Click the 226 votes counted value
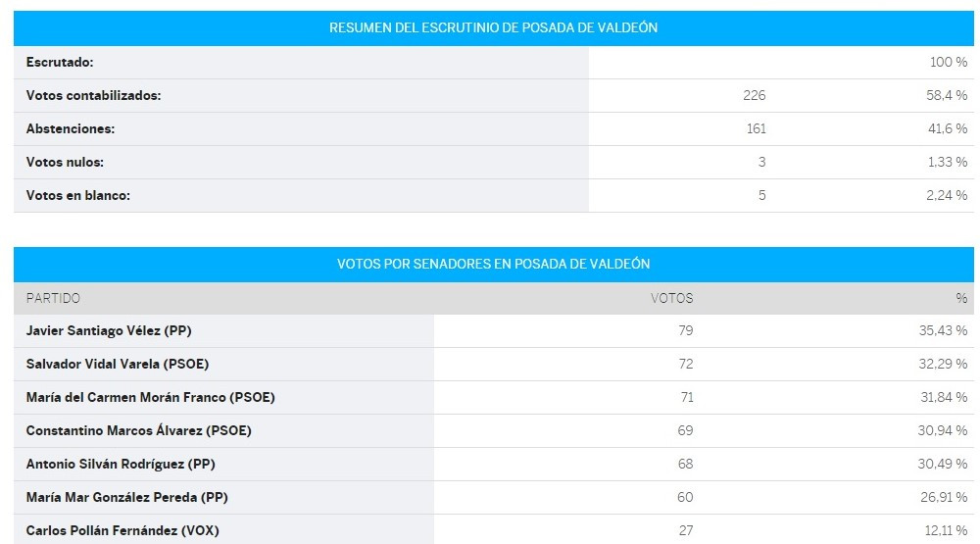This screenshot has height=544, width=980. [755, 96]
